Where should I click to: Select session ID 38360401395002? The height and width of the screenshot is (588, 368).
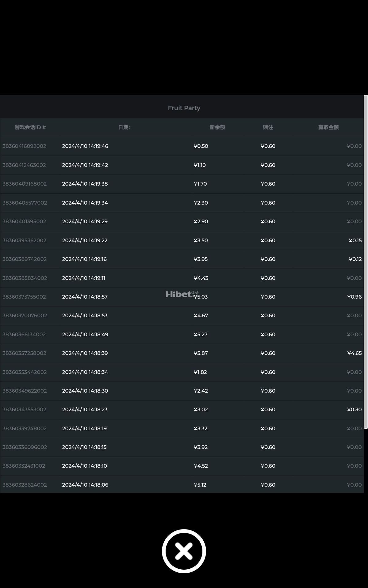[24, 221]
